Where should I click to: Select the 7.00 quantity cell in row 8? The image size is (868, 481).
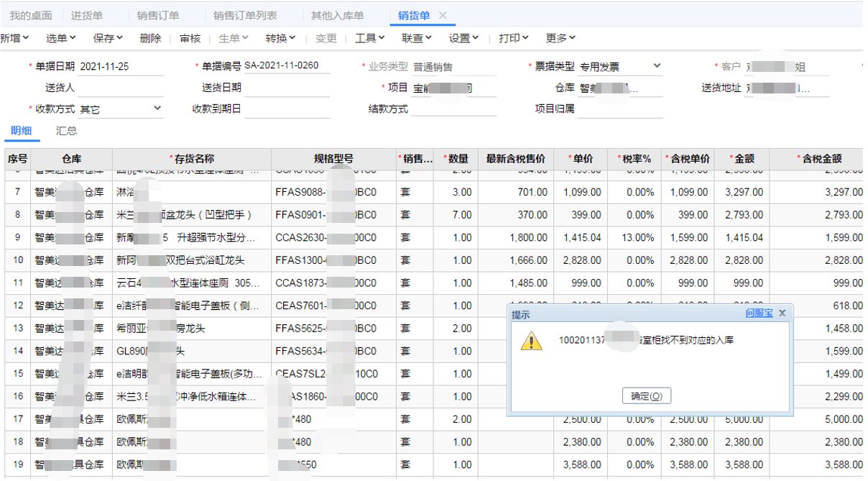[x=456, y=215]
